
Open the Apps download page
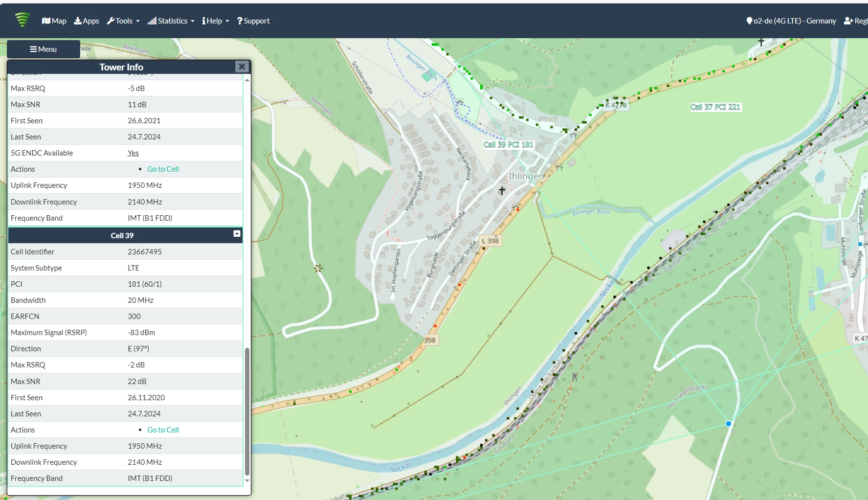click(87, 21)
